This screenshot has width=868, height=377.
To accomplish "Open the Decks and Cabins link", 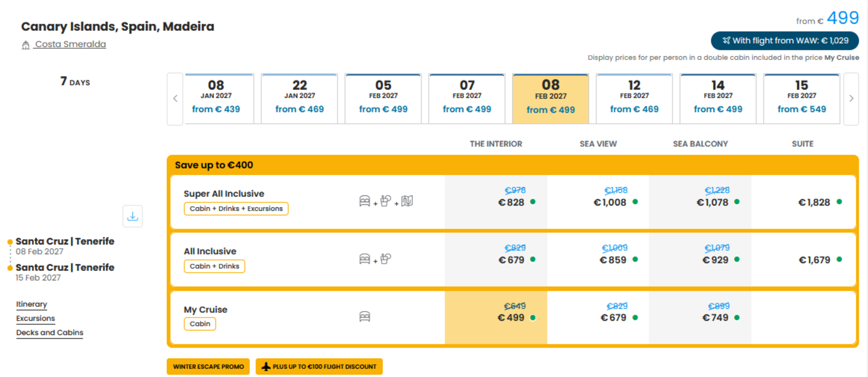I will (49, 332).
